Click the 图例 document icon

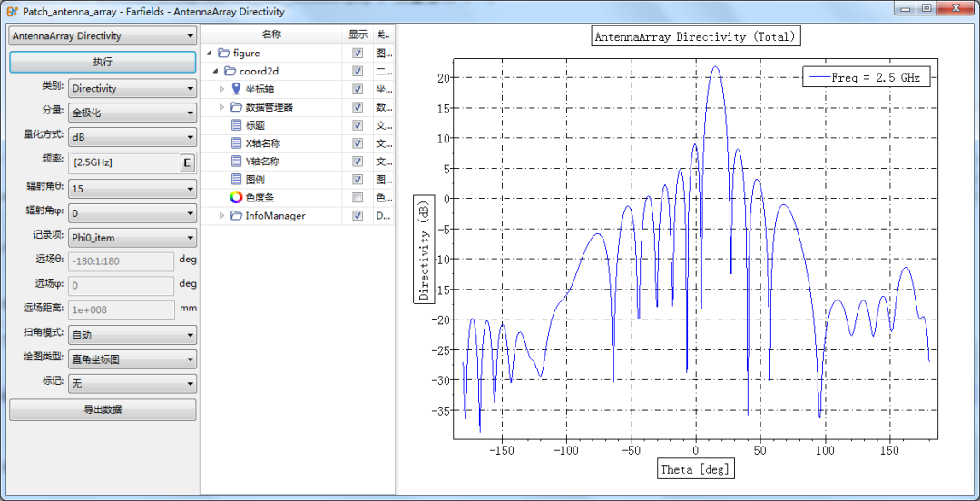pos(236,180)
